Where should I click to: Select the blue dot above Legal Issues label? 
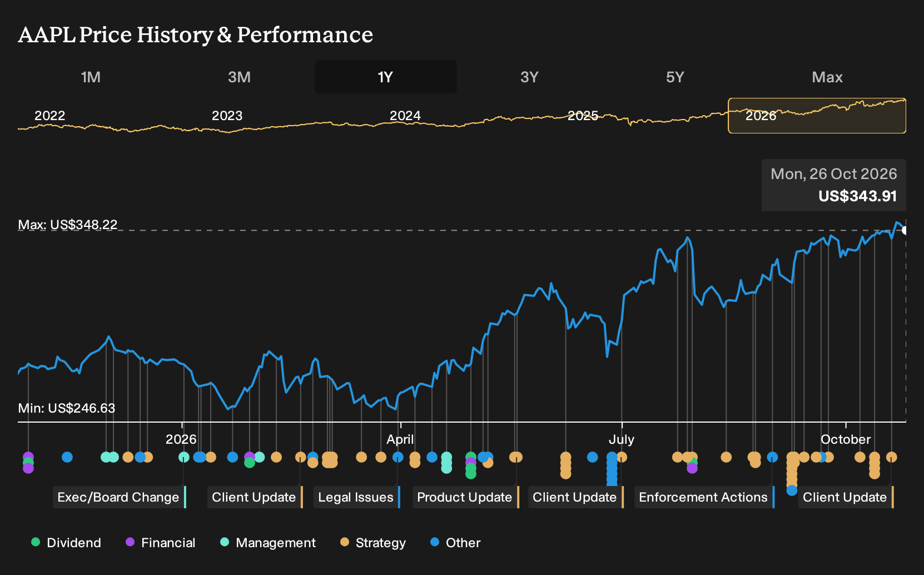click(398, 457)
